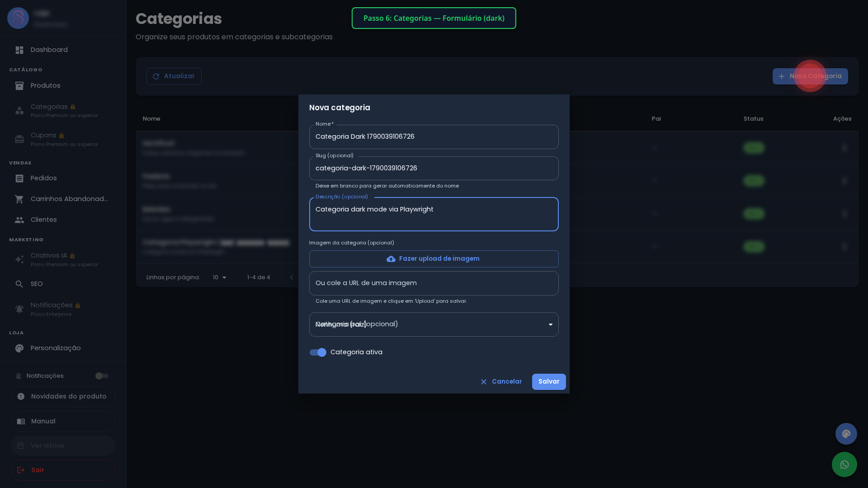Click the image URL input field
This screenshot has width=868, height=488.
pos(434,283)
